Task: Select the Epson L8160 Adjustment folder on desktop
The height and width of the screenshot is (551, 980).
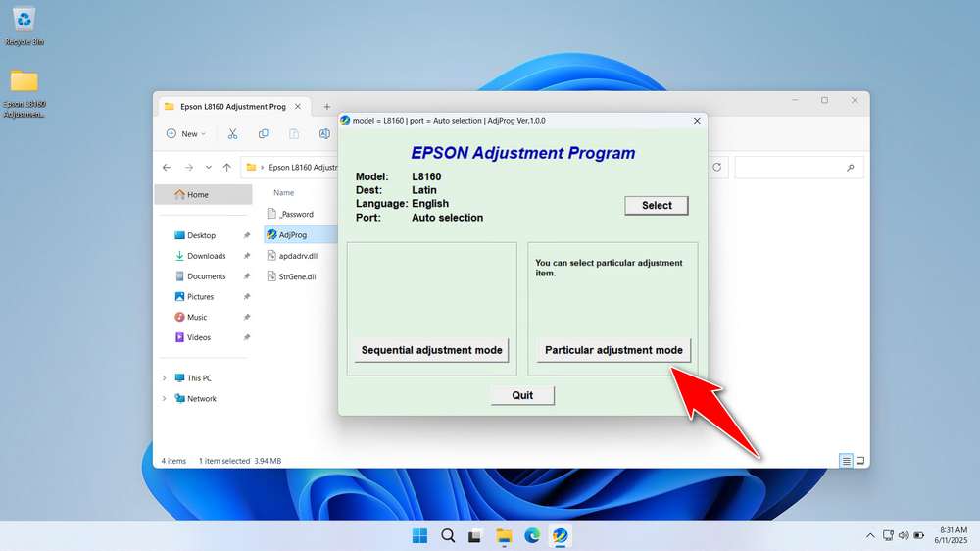Action: [24, 92]
